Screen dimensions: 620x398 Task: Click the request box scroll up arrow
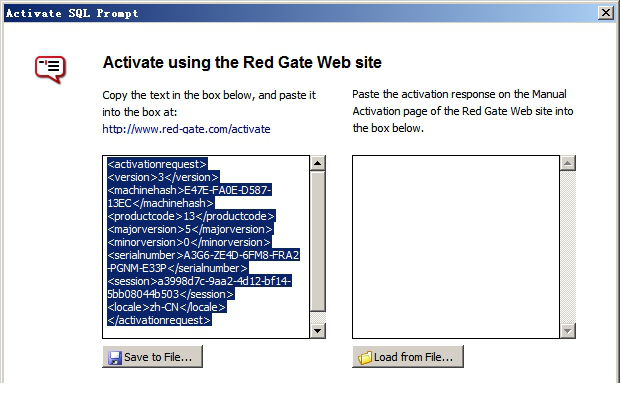click(318, 163)
